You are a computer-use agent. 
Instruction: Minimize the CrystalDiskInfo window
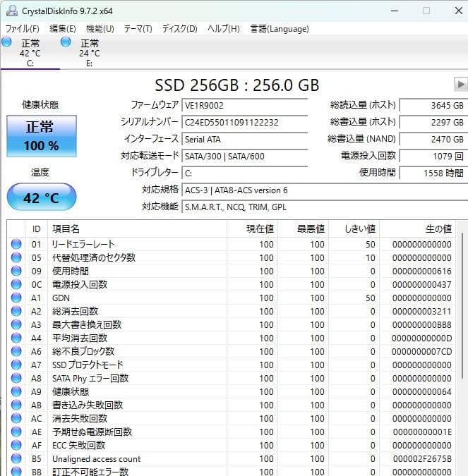tap(395, 11)
